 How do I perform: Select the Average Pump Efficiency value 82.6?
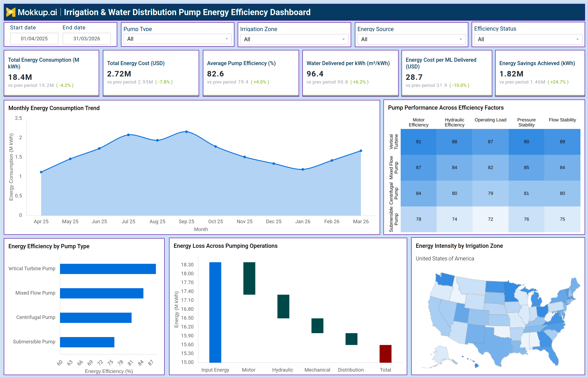coord(215,74)
